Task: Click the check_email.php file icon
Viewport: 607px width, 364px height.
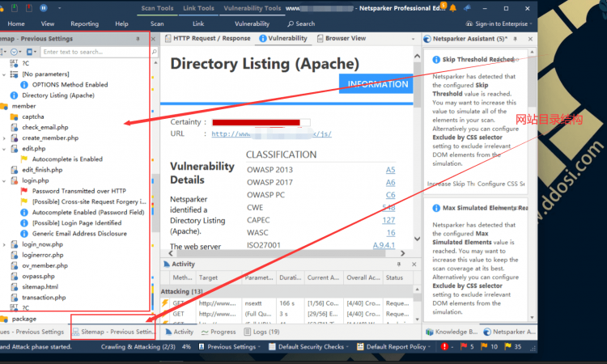Action: (15, 127)
